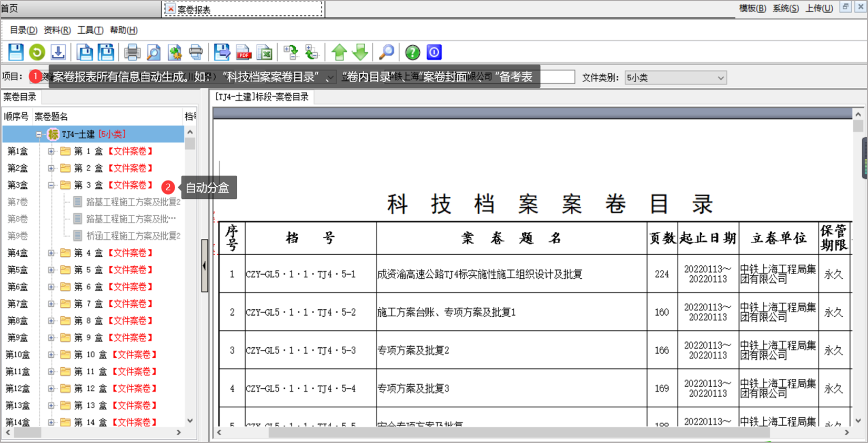Screen dimensions: 868x443
Task: Click the page count cell 224
Action: (662, 274)
